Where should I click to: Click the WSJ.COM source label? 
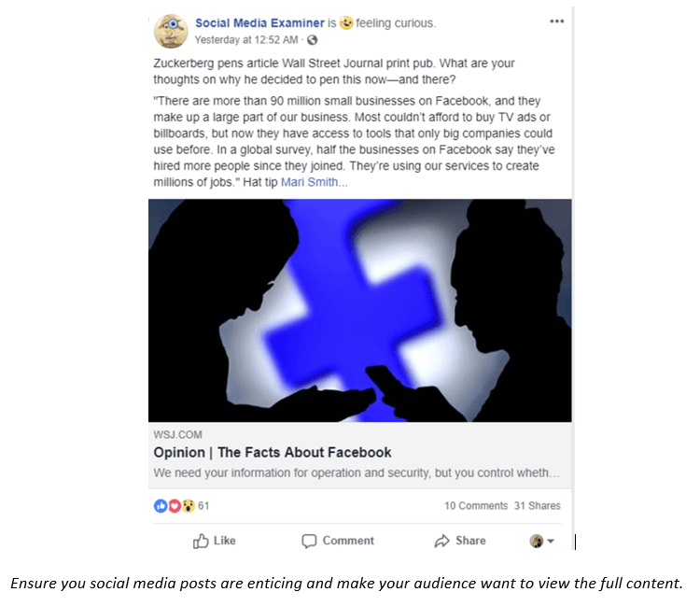coord(177,435)
